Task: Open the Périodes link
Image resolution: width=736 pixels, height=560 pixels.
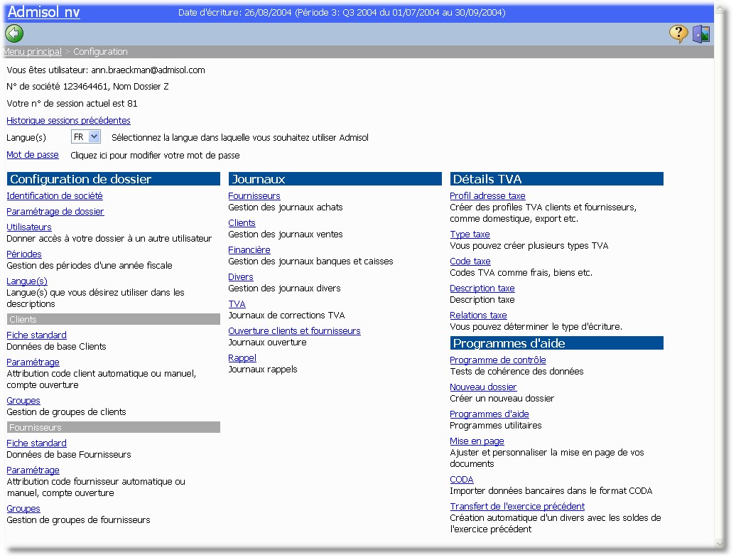Action: coord(24,254)
